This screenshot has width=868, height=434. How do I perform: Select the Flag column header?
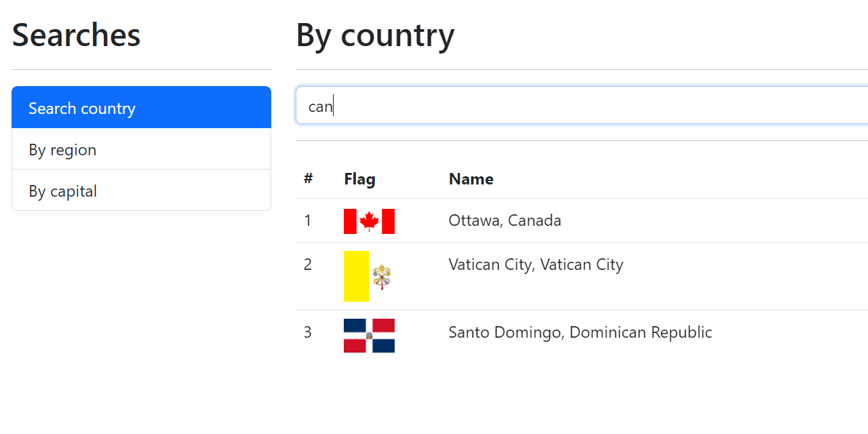[x=359, y=178]
